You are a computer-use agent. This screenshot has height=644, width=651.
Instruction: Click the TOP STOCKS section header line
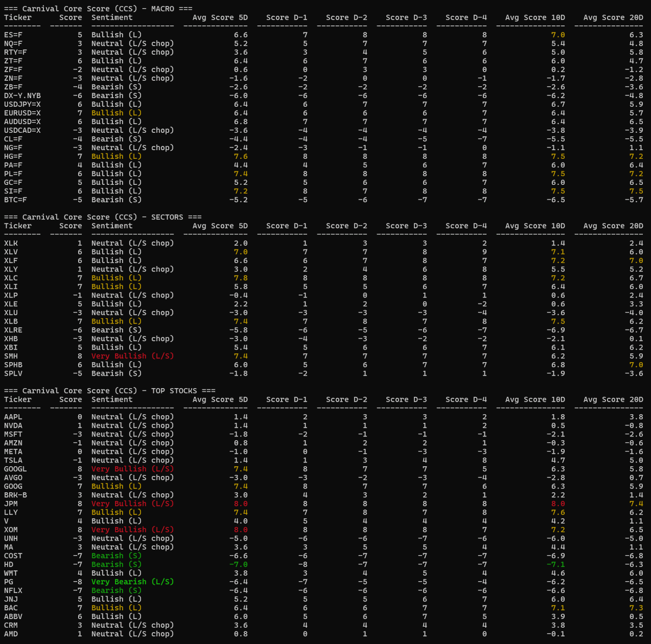tap(110, 390)
